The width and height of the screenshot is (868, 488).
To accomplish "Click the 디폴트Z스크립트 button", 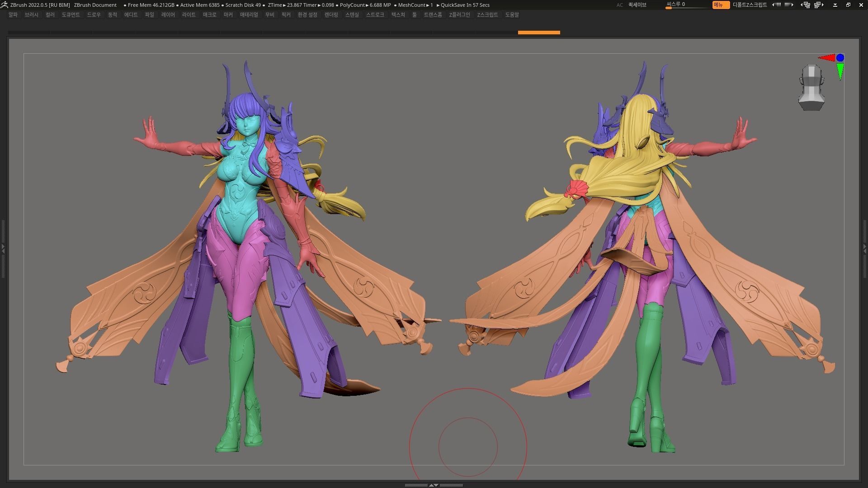I will [750, 5].
